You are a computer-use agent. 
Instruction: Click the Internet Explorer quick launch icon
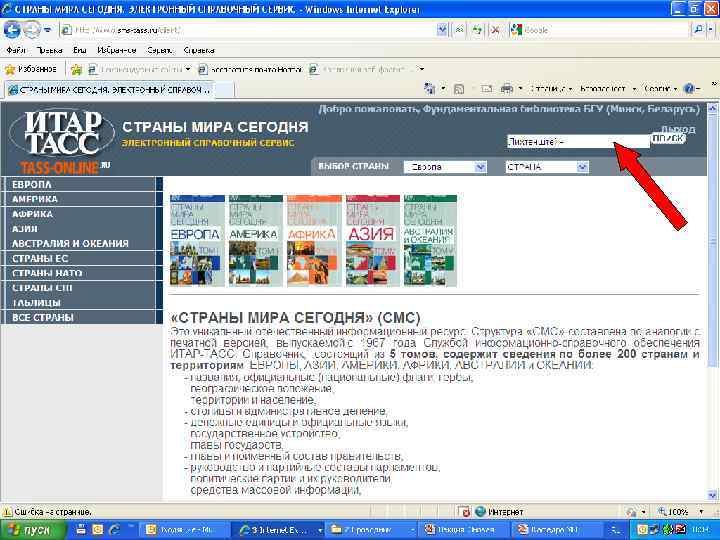[x=114, y=530]
